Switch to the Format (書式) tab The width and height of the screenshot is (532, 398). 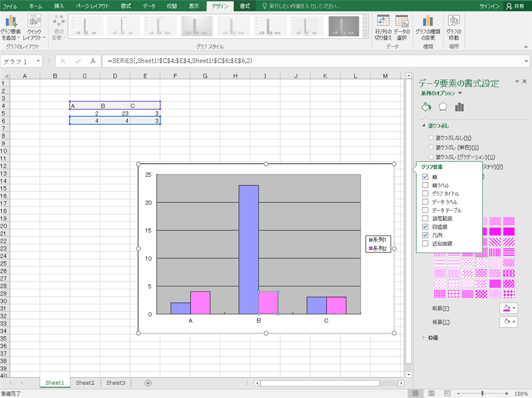click(x=245, y=6)
